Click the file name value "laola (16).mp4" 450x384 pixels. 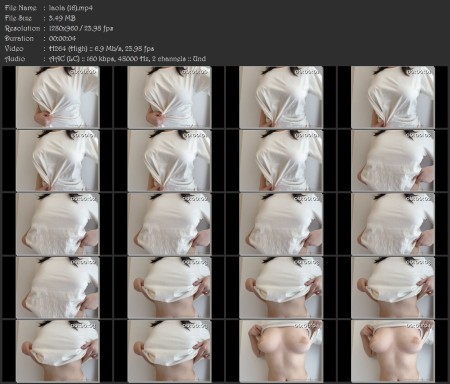click(71, 8)
